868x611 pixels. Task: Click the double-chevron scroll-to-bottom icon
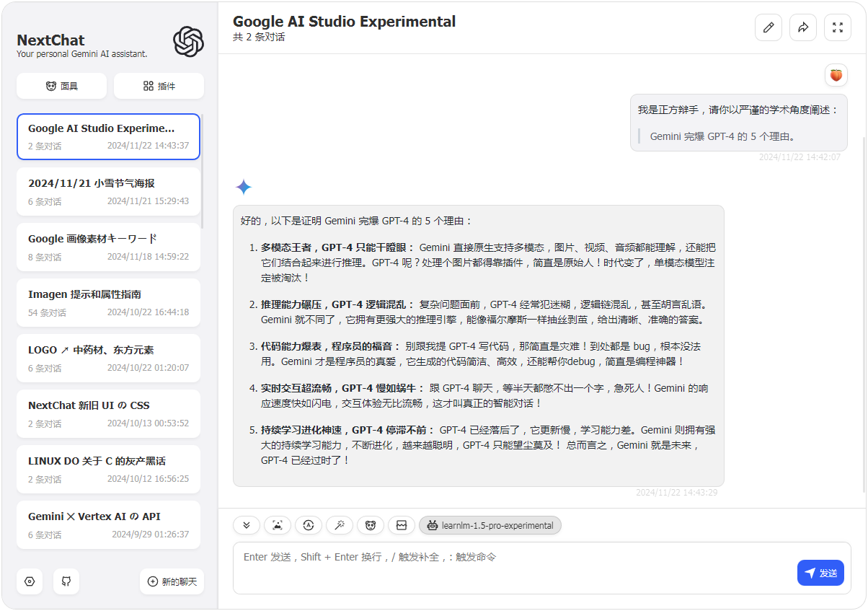click(247, 525)
